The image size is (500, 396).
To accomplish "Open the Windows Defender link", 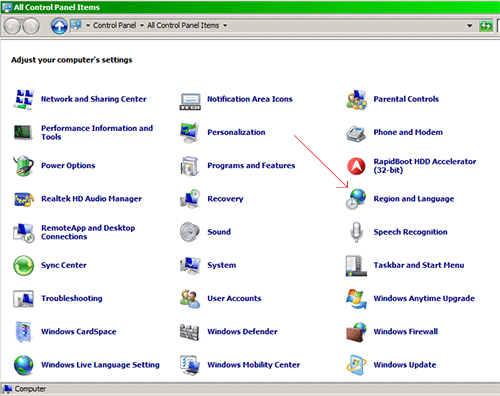I will 242,332.
